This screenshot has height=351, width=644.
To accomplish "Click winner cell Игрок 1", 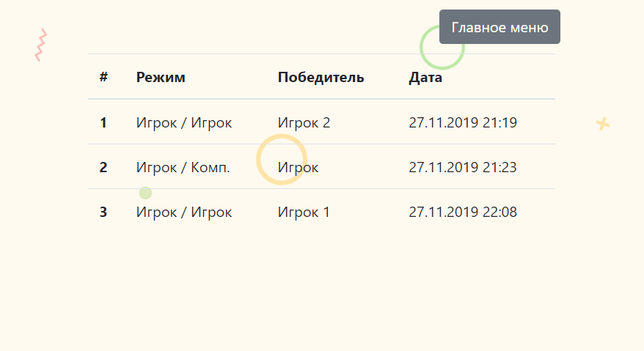I will click(x=304, y=212).
